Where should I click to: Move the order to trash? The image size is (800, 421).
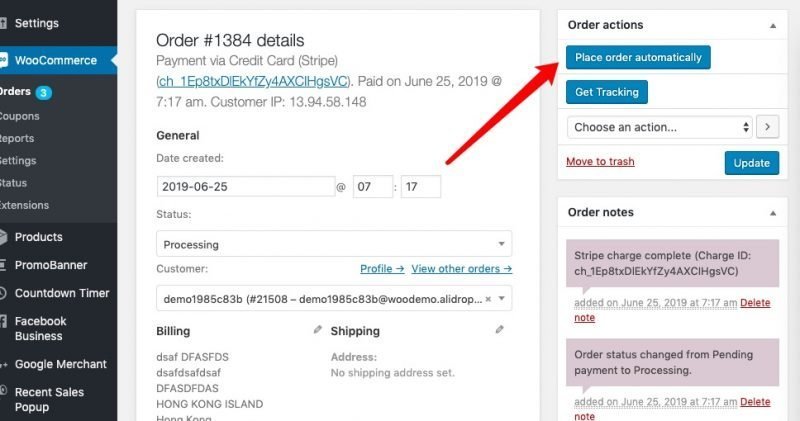600,161
